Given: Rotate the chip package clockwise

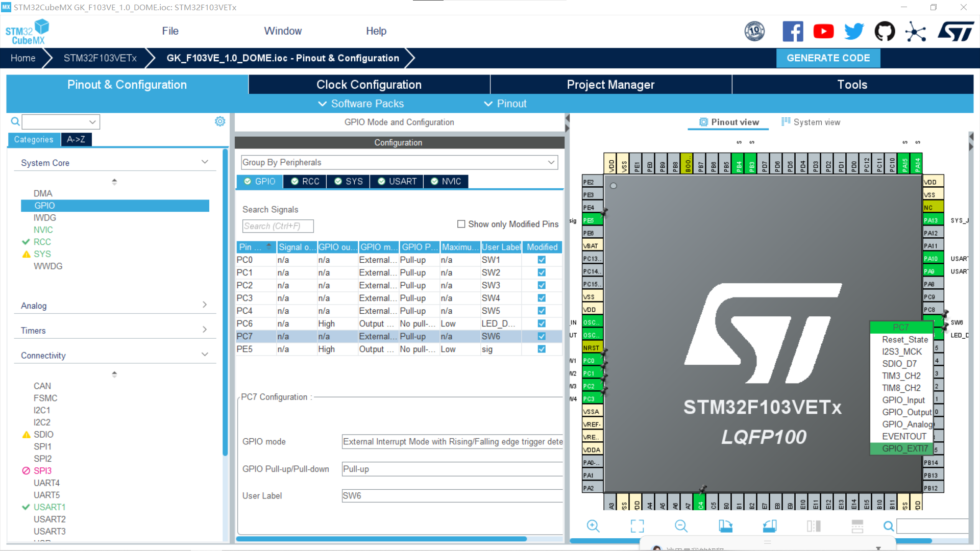Looking at the screenshot, I should point(725,525).
